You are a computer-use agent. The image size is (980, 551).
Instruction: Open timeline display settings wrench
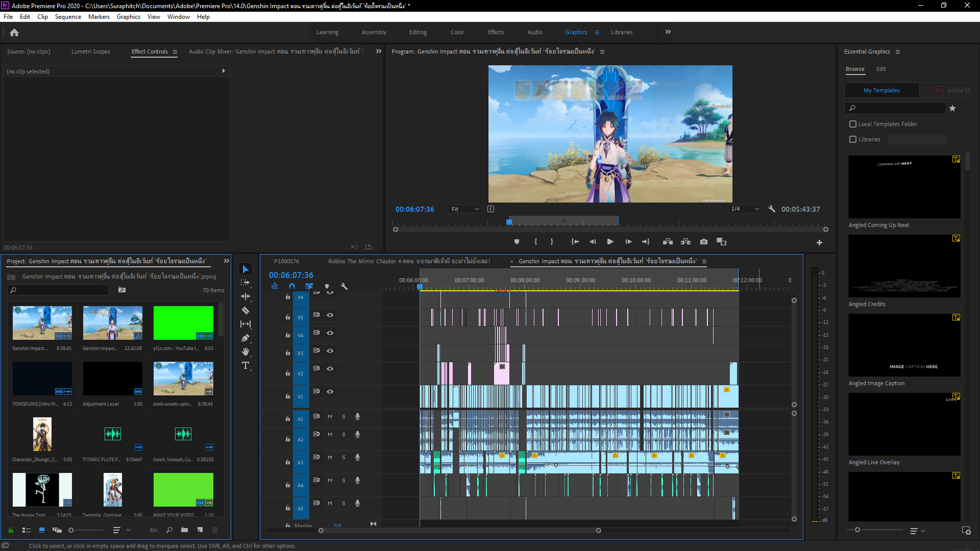click(344, 287)
